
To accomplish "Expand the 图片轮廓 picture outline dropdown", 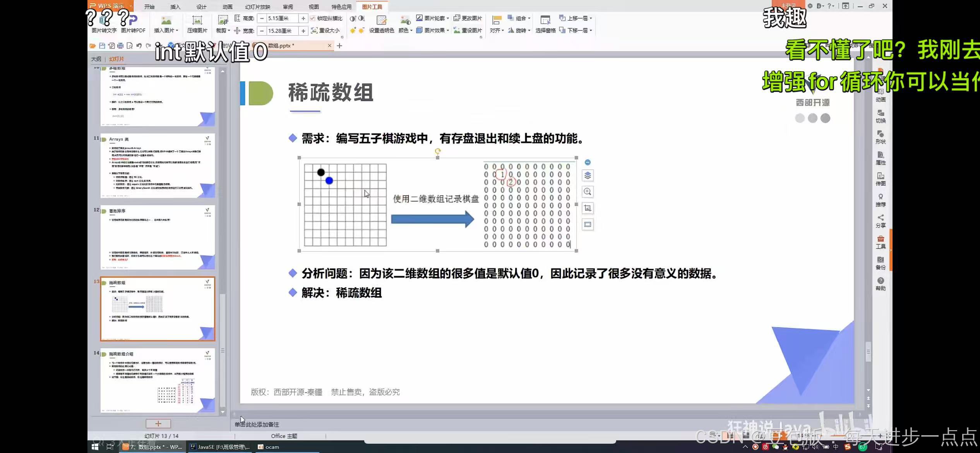I will click(x=433, y=18).
